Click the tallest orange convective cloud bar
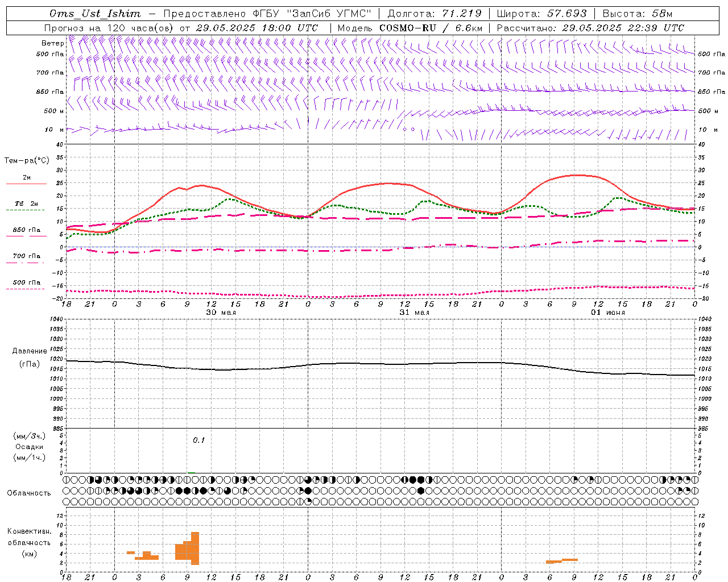Viewport: 728px width, 582px height. (195, 548)
